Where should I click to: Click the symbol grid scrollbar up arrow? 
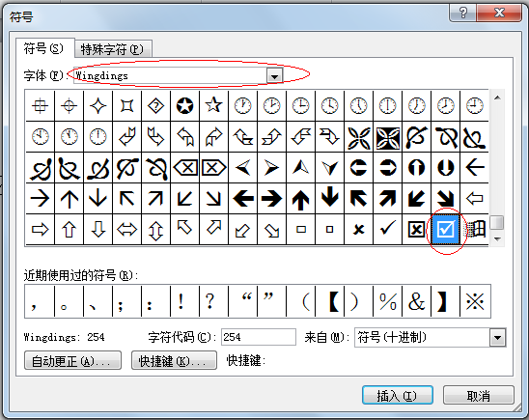497,98
